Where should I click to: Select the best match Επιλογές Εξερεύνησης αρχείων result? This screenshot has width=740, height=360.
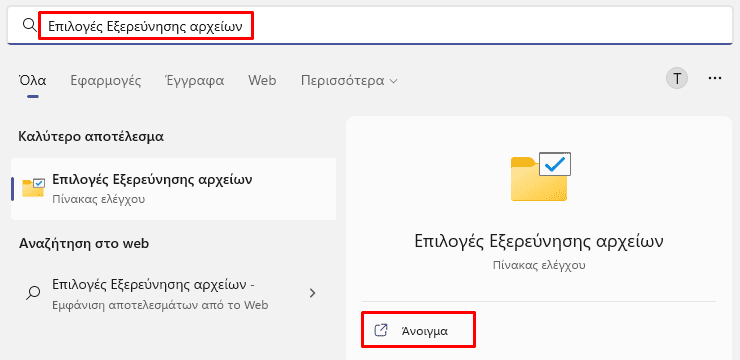[174, 189]
